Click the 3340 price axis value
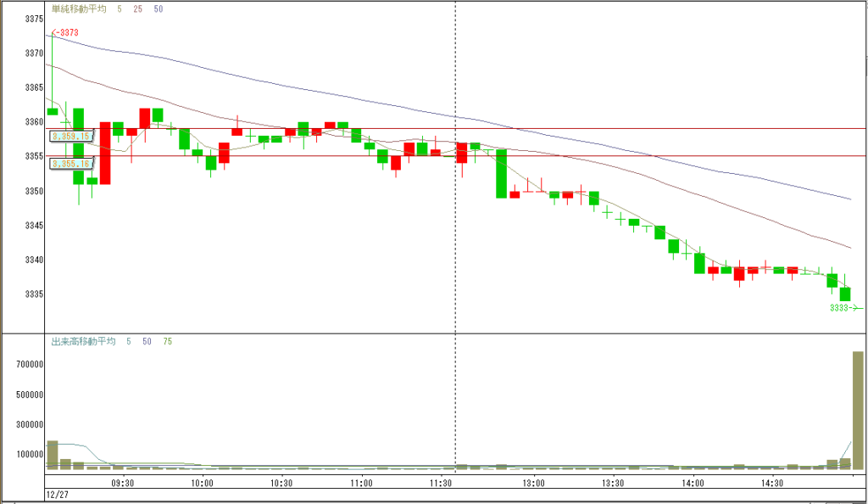Viewport: 868px width, 504px height. point(34,260)
